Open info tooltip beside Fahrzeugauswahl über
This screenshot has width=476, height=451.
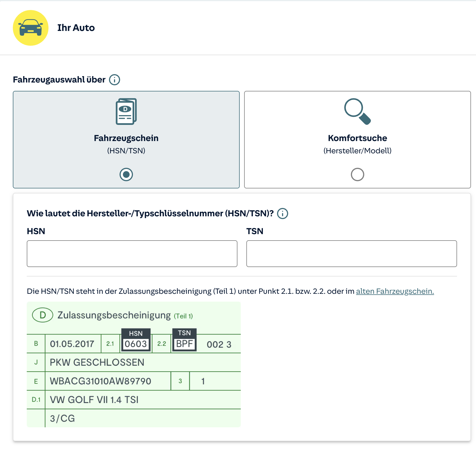(x=115, y=80)
